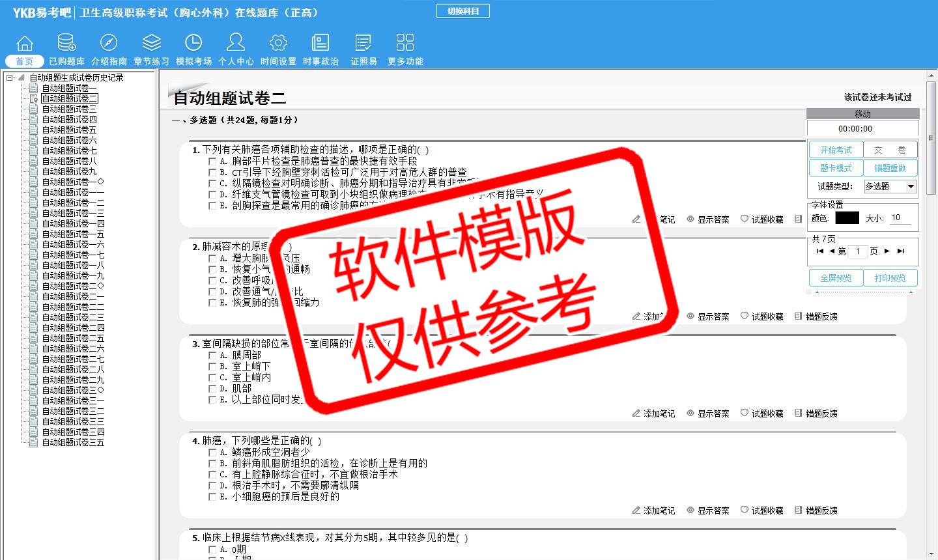Open the 介绍指南 compass icon
Image resolution: width=938 pixels, height=560 pixels.
pos(109,44)
